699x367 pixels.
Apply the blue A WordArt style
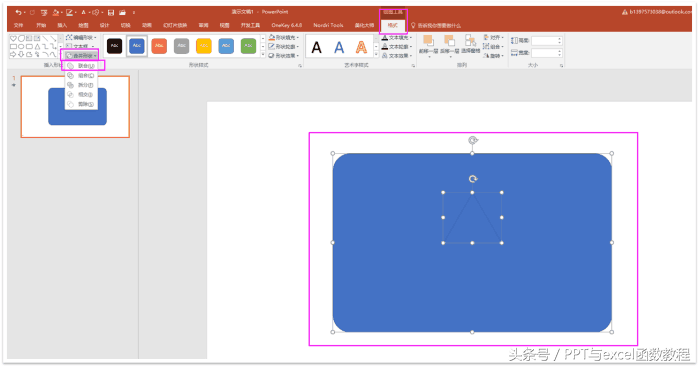pos(339,47)
